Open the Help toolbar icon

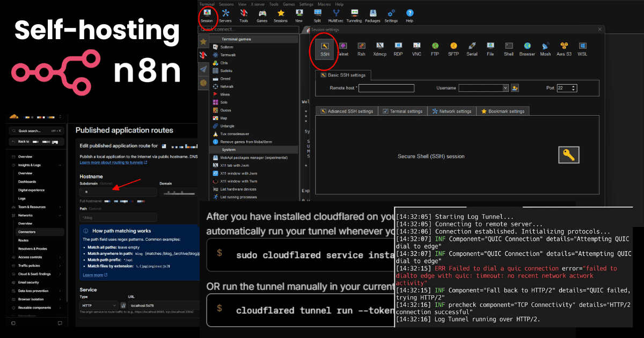tap(409, 16)
